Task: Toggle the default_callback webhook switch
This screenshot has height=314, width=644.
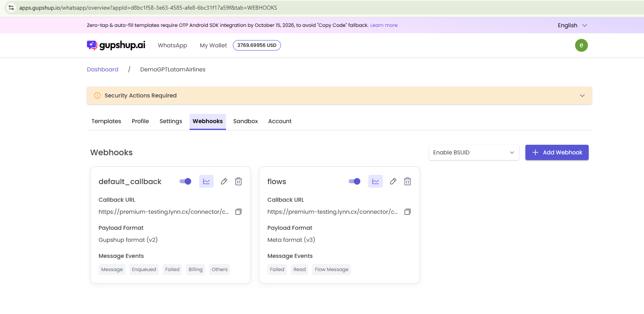Action: [186, 181]
